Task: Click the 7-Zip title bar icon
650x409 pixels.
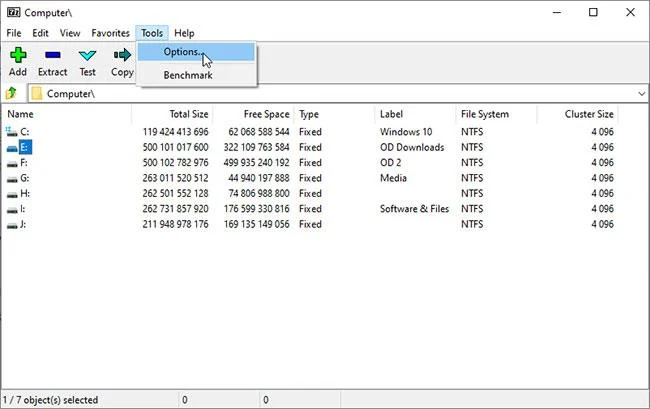Action: [13, 12]
